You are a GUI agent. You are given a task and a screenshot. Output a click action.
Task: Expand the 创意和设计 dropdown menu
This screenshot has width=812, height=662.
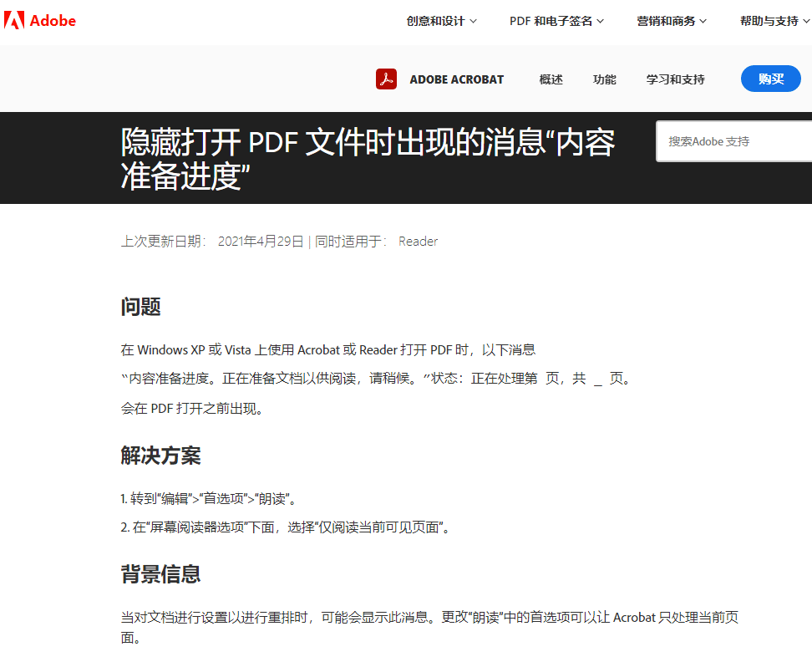click(441, 21)
